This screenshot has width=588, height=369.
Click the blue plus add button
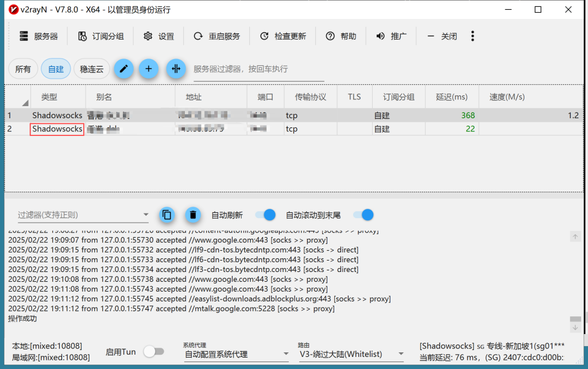[149, 69]
